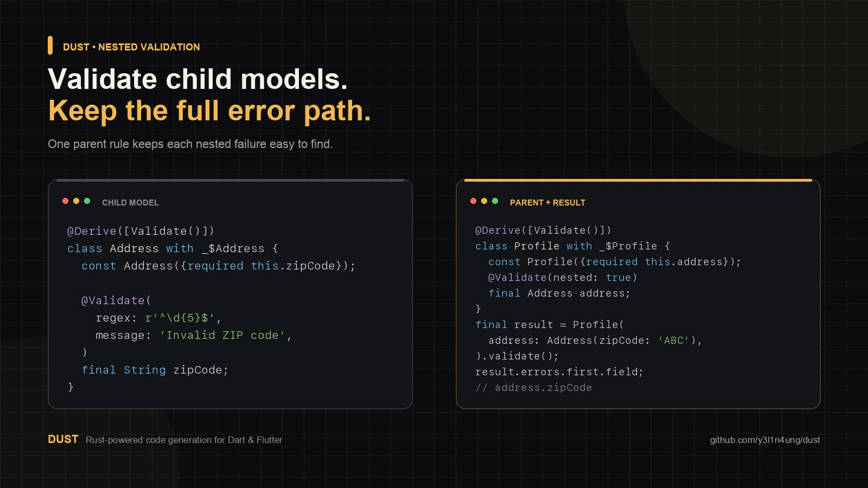Click the green dot in Parent + Result window
868x488 pixels.
tap(495, 201)
